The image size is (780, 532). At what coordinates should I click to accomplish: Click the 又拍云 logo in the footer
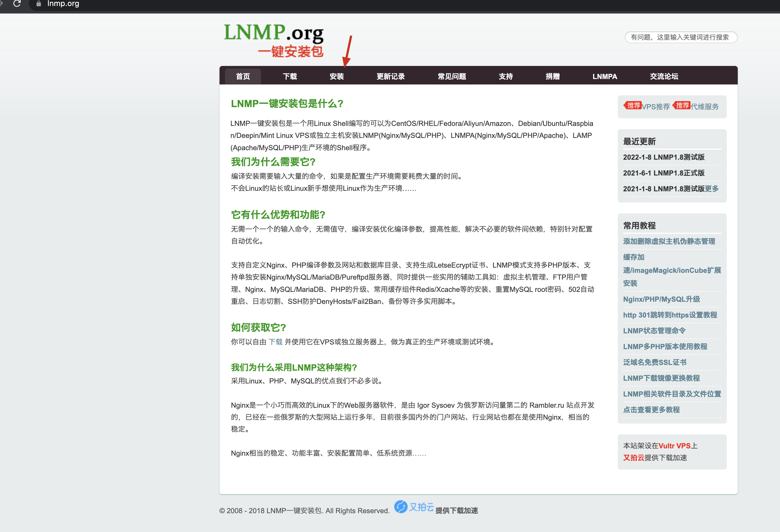coord(414,506)
